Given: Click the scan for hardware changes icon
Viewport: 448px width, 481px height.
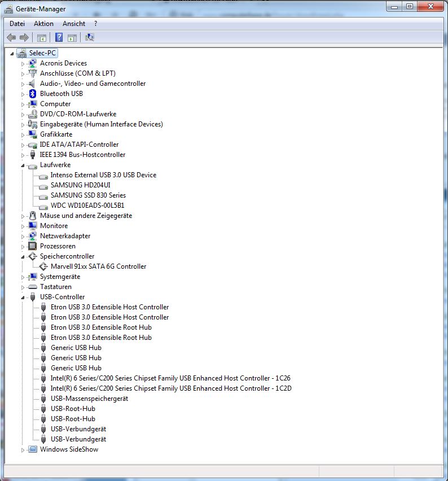Looking at the screenshot, I should pyautogui.click(x=90, y=37).
